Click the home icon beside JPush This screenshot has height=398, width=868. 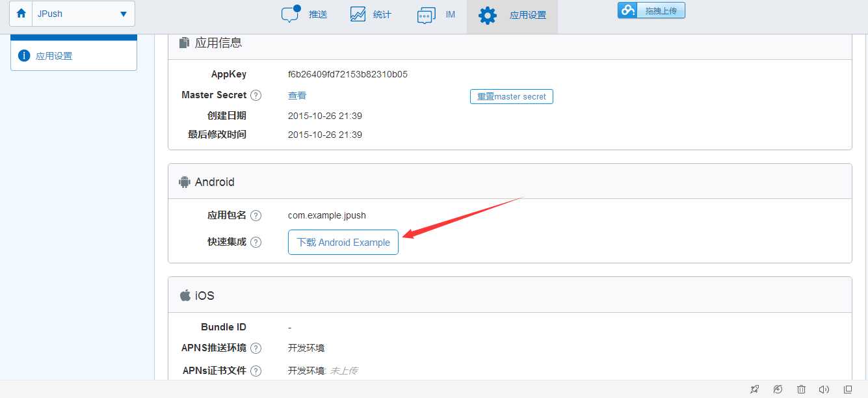click(21, 14)
